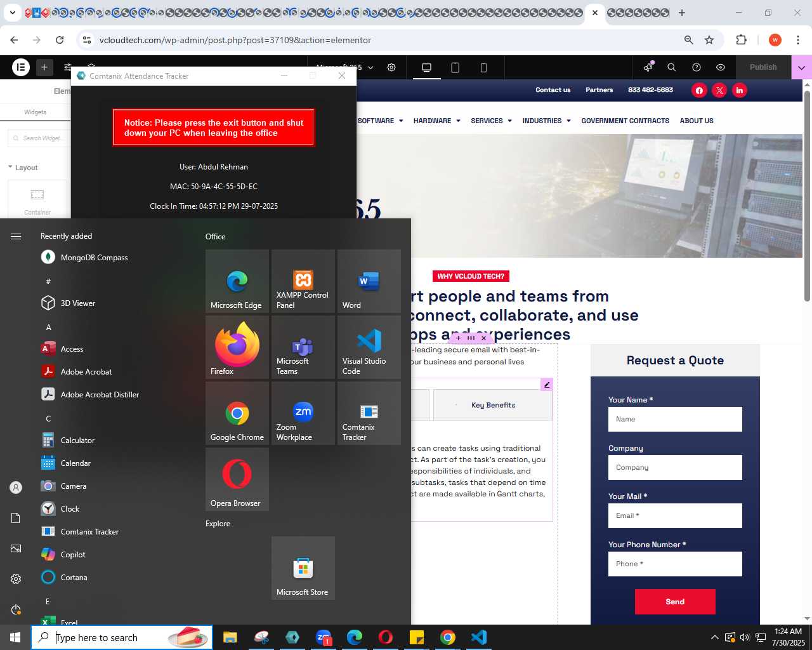
Task: Click the edit pencil handle on the tabs widget
Action: (547, 384)
